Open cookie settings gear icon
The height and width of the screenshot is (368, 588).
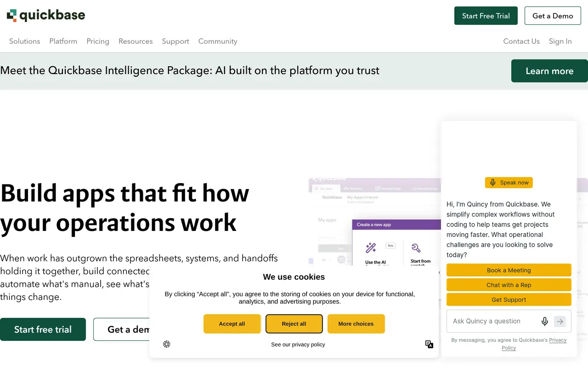167,344
